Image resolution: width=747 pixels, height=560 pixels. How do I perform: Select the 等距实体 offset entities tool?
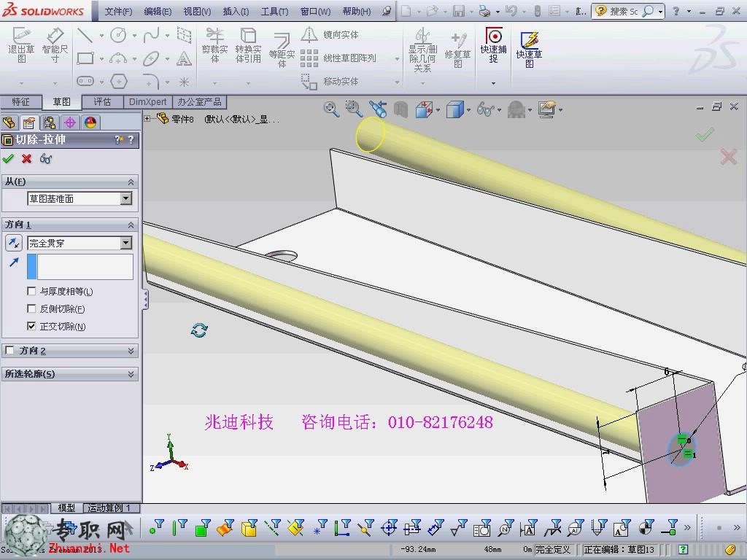click(x=282, y=50)
